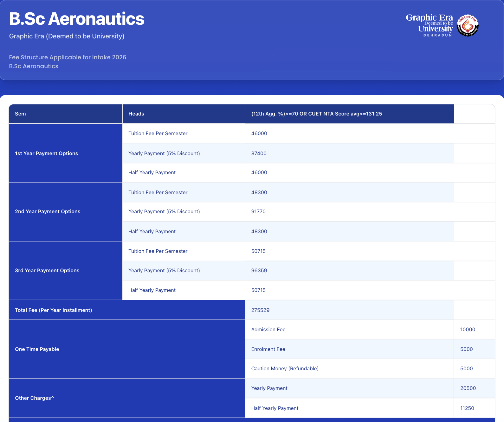504x422 pixels.
Task: Click the Sem column header
Action: (x=20, y=114)
